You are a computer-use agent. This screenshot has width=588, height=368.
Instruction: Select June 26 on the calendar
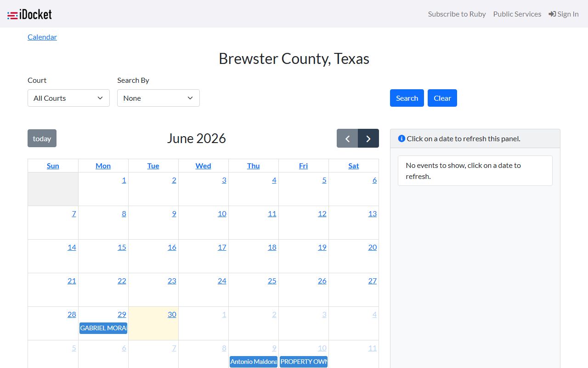pyautogui.click(x=322, y=281)
